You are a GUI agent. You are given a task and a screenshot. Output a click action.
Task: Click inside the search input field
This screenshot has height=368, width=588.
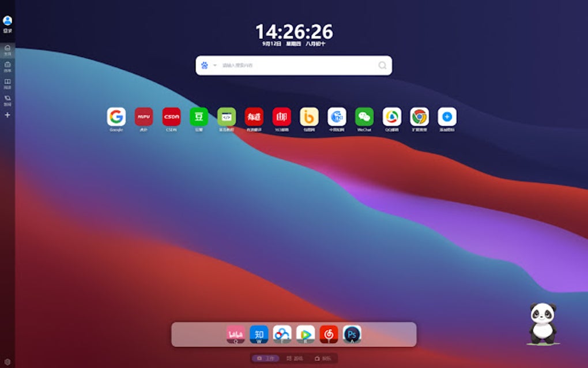(288, 65)
